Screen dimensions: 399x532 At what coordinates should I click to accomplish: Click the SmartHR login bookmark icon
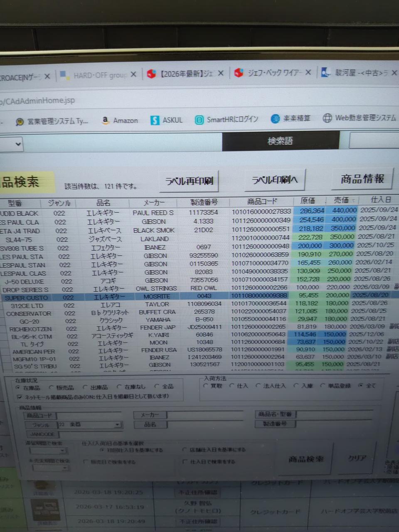pos(199,120)
